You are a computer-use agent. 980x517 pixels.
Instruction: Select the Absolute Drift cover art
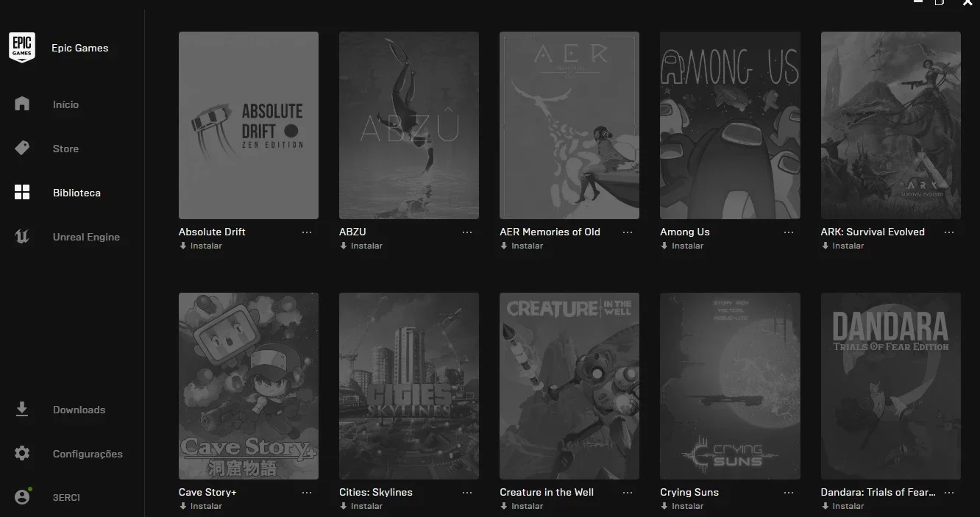[249, 125]
